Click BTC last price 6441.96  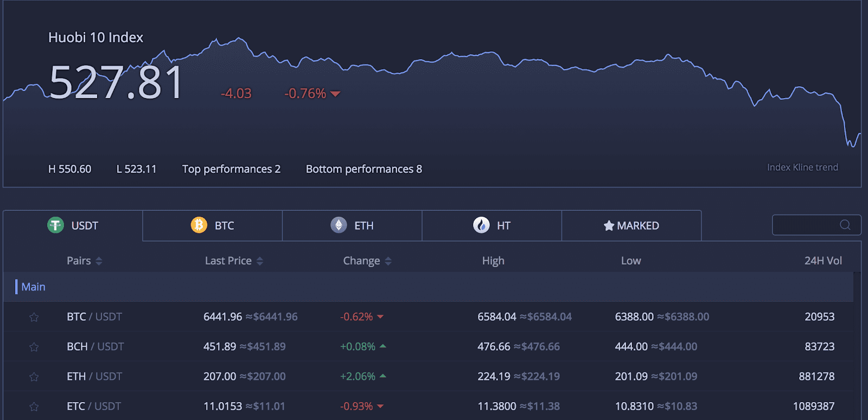click(222, 316)
